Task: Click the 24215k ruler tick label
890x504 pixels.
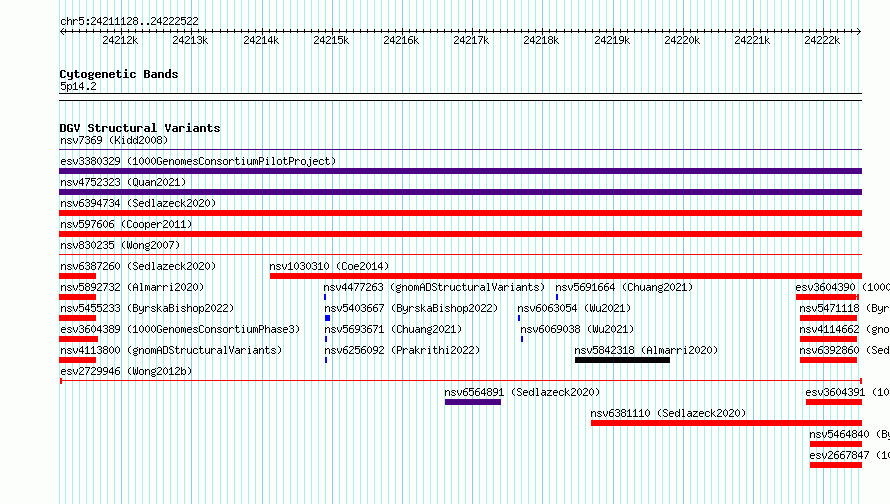Action: pos(331,40)
